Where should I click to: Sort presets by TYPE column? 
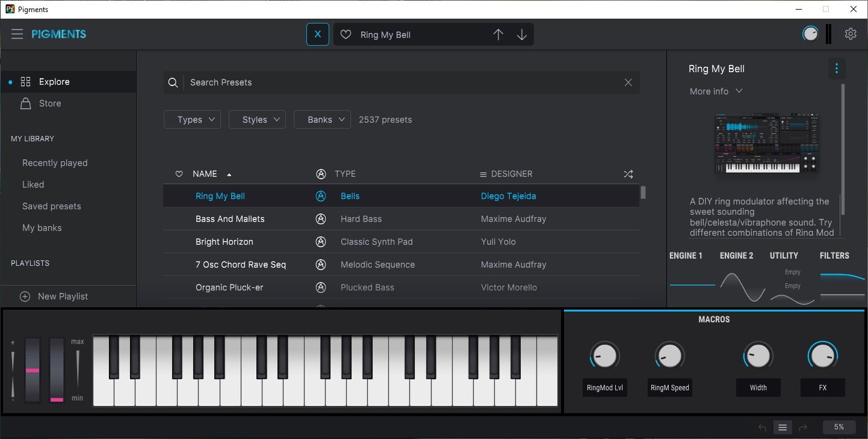[345, 174]
